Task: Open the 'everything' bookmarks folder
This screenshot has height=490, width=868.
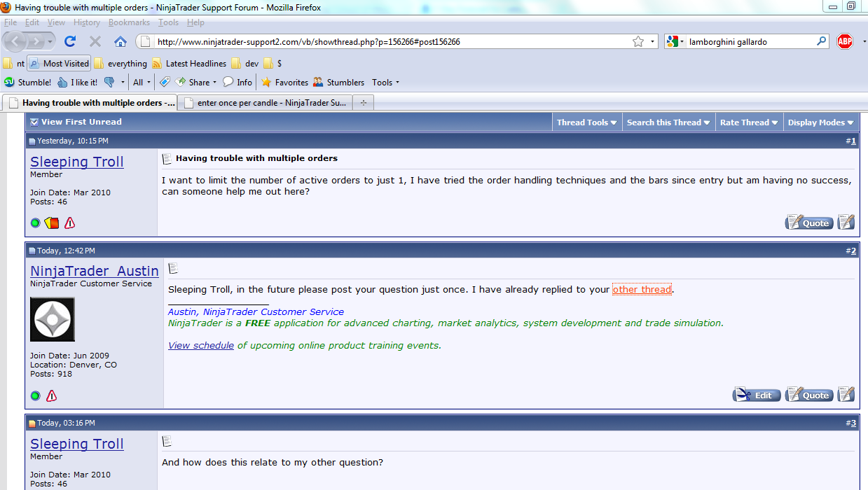Action: click(120, 63)
